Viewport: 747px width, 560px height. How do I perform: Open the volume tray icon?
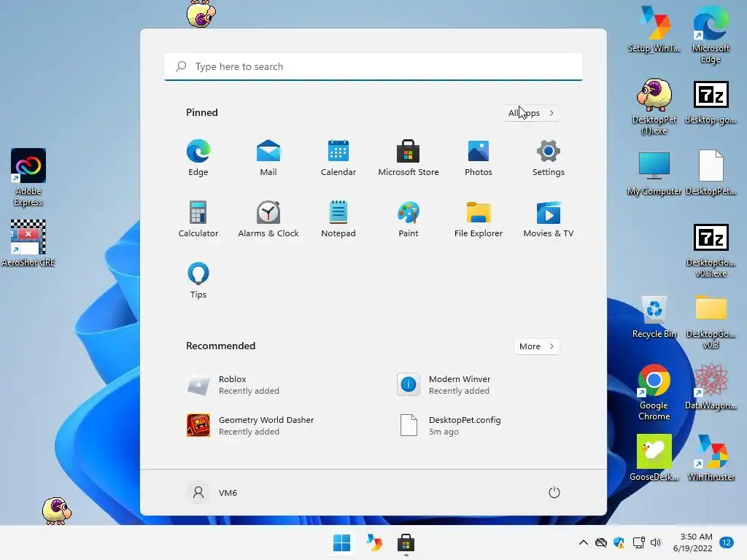656,542
